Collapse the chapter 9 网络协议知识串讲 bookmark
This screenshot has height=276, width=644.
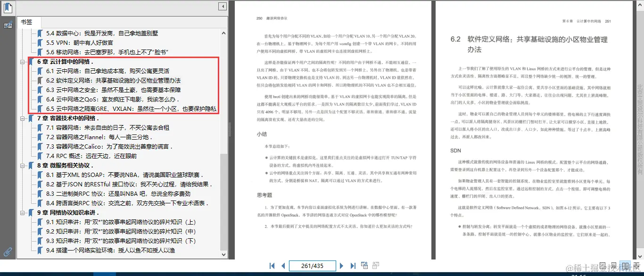pyautogui.click(x=23, y=212)
